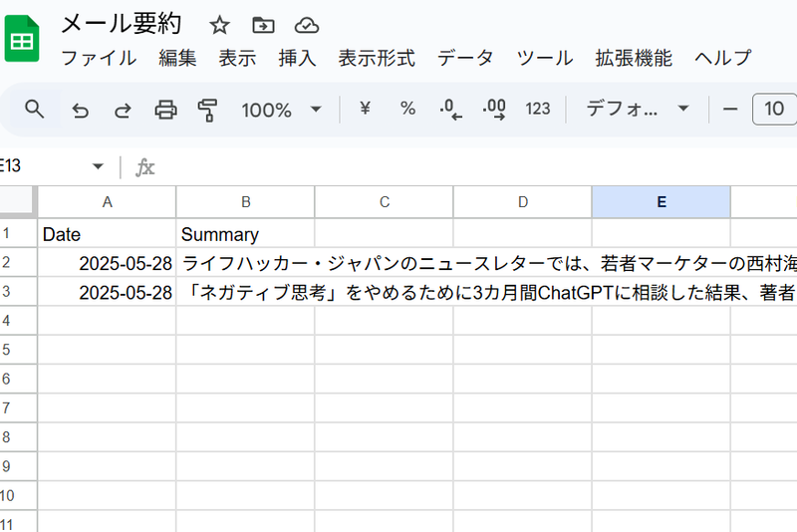Open the 123 number formats menu
The width and height of the screenshot is (797, 532).
click(538, 109)
